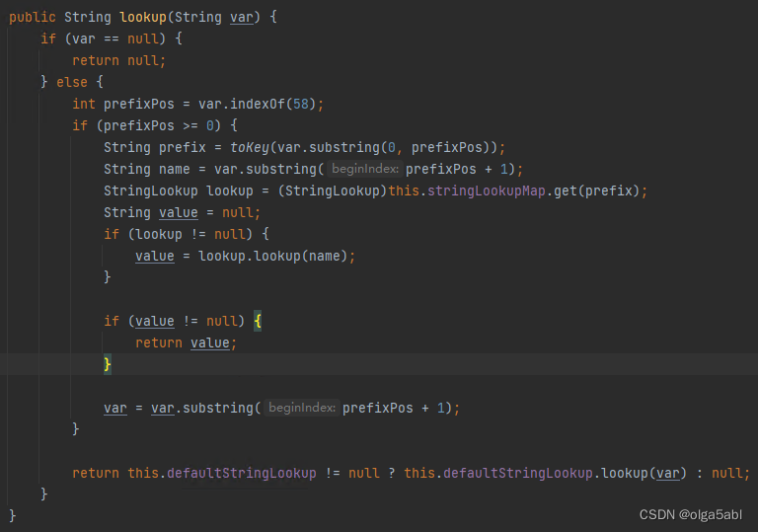The width and height of the screenshot is (758, 532).
Task: Click the first 'defaultStringLookup' after 'return this.'
Action: (242, 473)
